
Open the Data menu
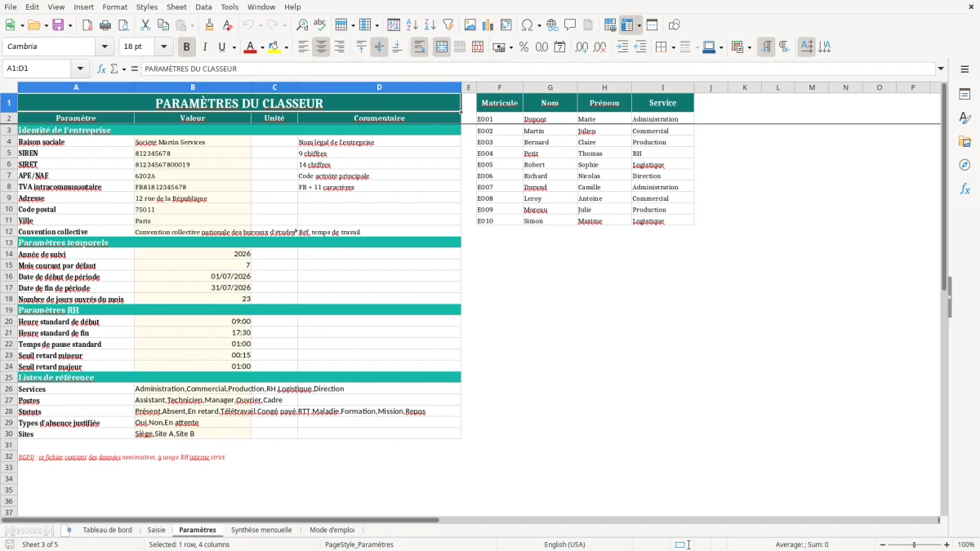pyautogui.click(x=203, y=7)
